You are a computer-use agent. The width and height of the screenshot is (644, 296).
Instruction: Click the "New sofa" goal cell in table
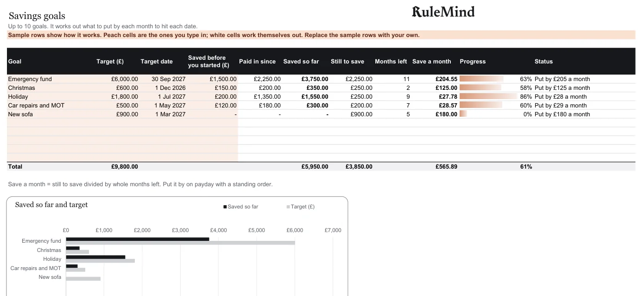click(20, 114)
